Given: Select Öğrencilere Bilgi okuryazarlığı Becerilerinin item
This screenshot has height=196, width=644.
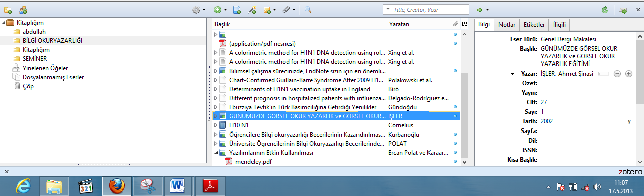Looking at the screenshot, I should [x=336, y=135].
